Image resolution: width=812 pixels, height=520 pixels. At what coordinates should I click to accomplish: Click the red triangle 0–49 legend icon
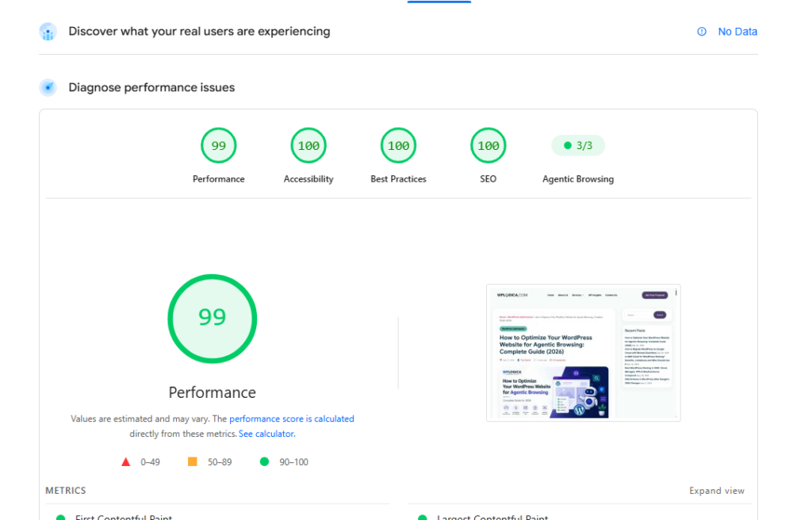tap(126, 461)
